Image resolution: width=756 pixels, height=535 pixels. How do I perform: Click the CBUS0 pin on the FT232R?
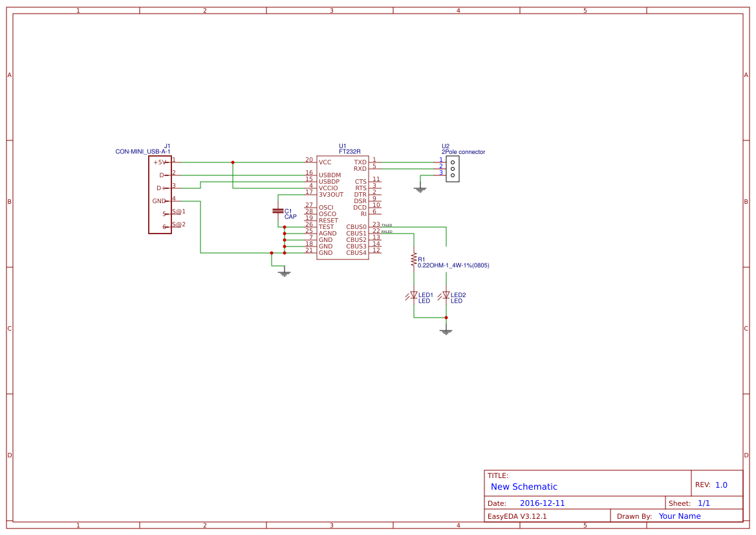[356, 227]
